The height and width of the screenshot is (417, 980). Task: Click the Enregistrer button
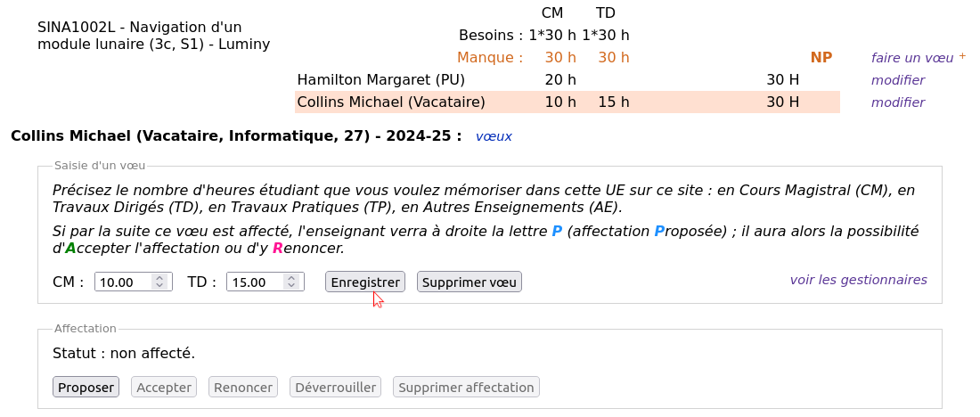pos(365,282)
